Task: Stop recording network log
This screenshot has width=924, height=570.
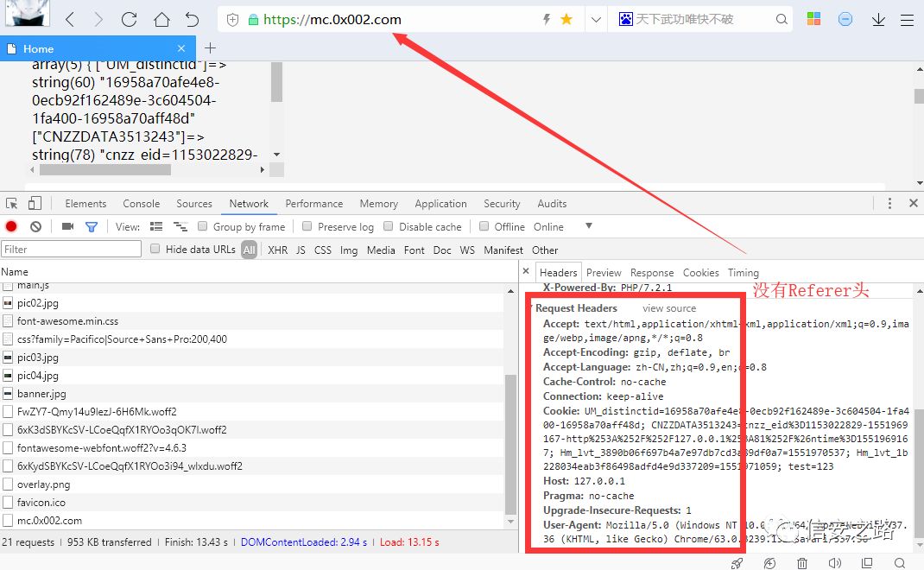Action: (11, 226)
